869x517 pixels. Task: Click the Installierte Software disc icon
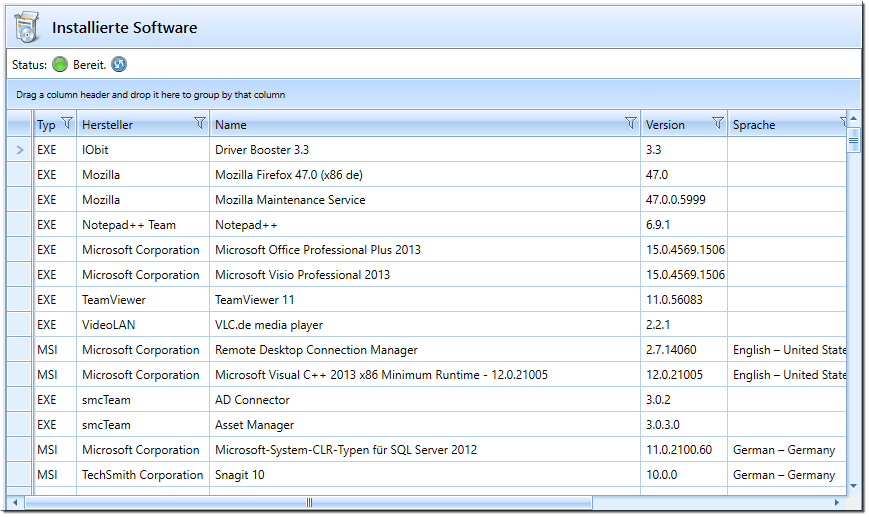[x=27, y=27]
